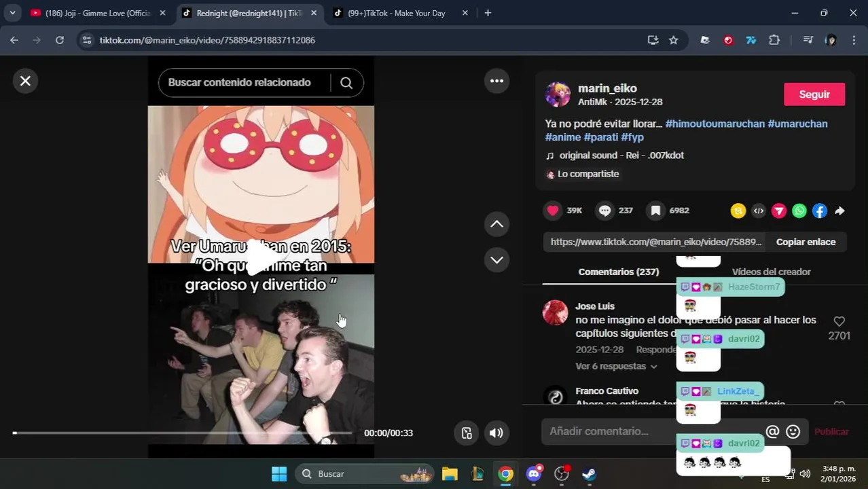This screenshot has height=489, width=868.
Task: Click marin_eiko profile avatar
Action: (x=558, y=94)
